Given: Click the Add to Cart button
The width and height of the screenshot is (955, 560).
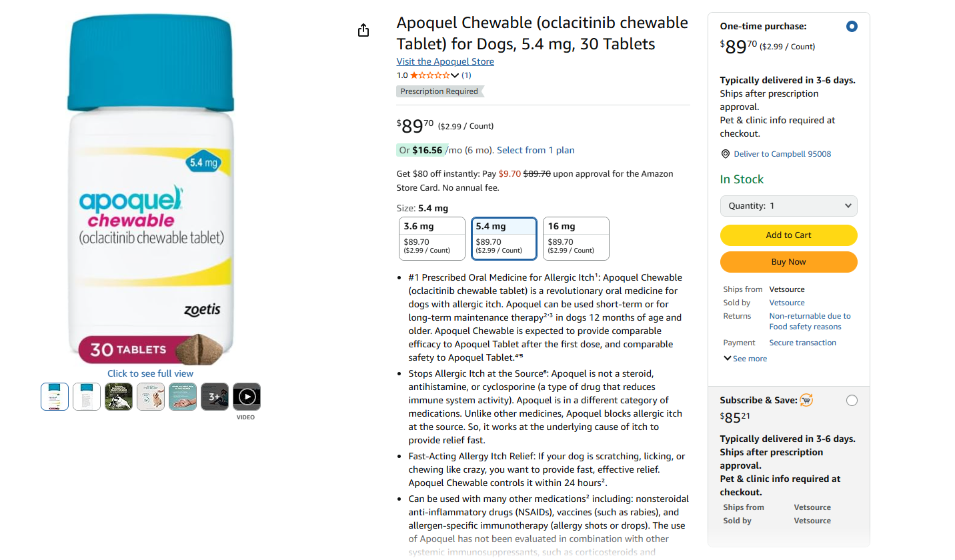Looking at the screenshot, I should pyautogui.click(x=788, y=235).
